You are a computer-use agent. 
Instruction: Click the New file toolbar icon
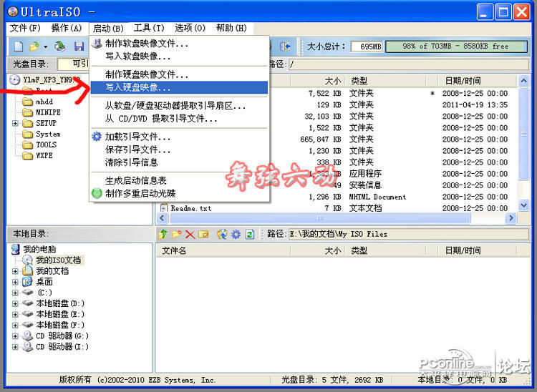click(19, 46)
